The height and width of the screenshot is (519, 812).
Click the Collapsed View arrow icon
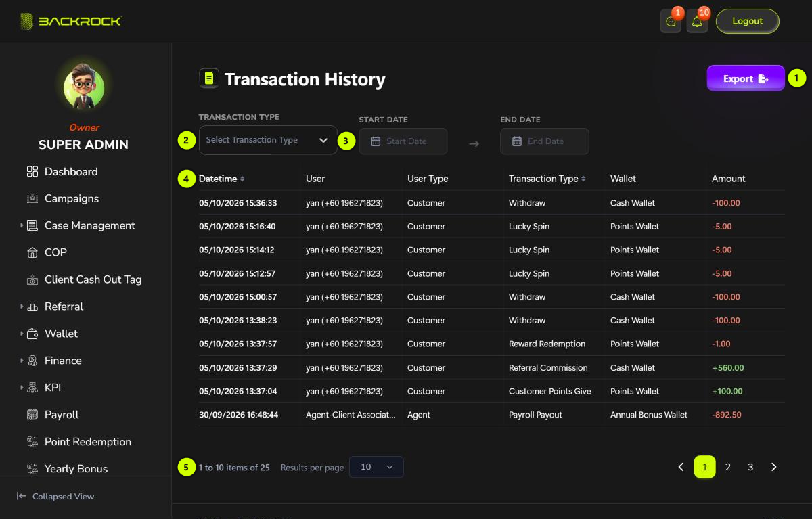[22, 497]
